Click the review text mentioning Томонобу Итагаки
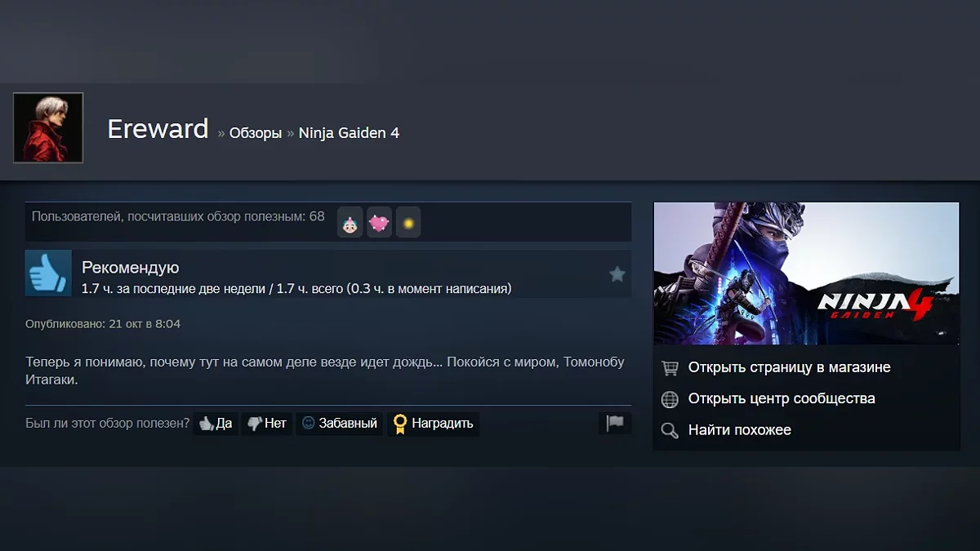The width and height of the screenshot is (980, 551). pyautogui.click(x=325, y=371)
